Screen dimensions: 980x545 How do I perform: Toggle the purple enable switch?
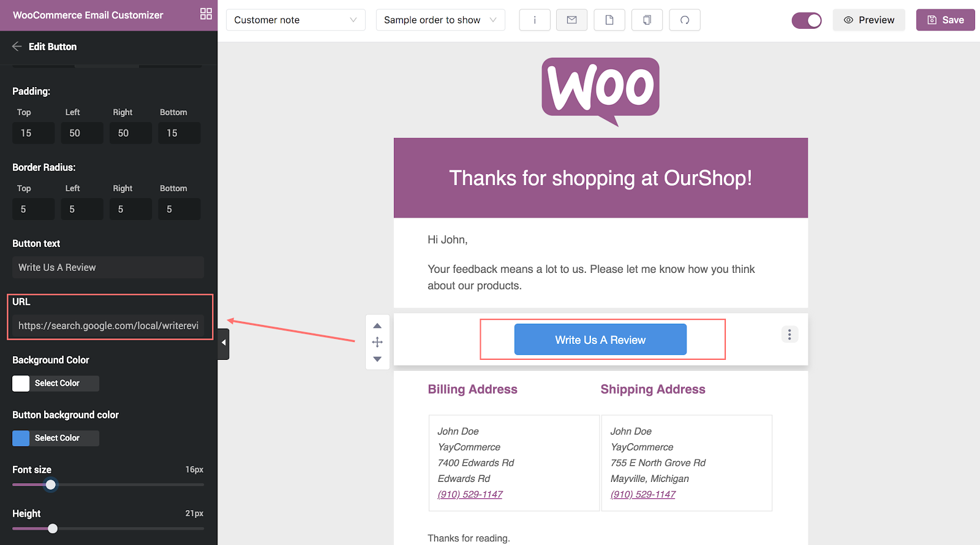tap(807, 20)
